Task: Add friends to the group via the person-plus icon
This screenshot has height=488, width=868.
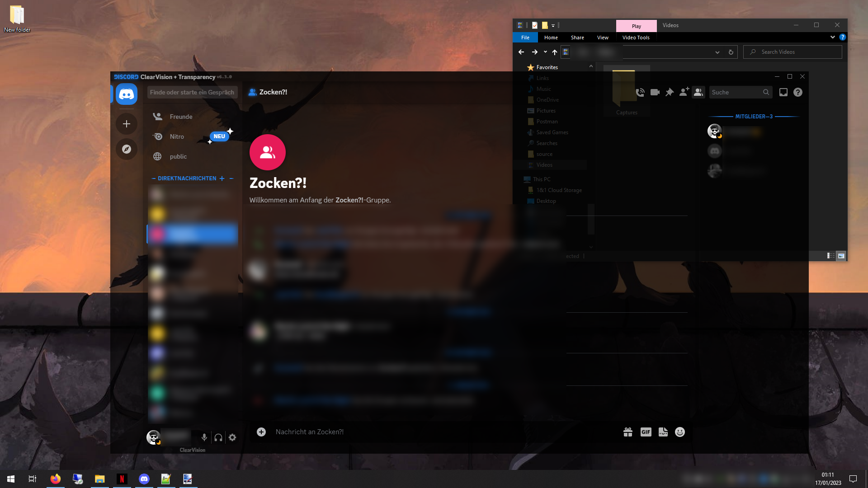Action: click(x=684, y=92)
